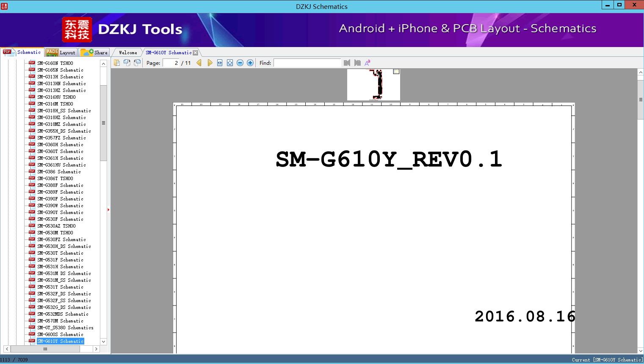Select SM-G532MDS Schematic in the list
This screenshot has height=364, width=644.
point(63,314)
